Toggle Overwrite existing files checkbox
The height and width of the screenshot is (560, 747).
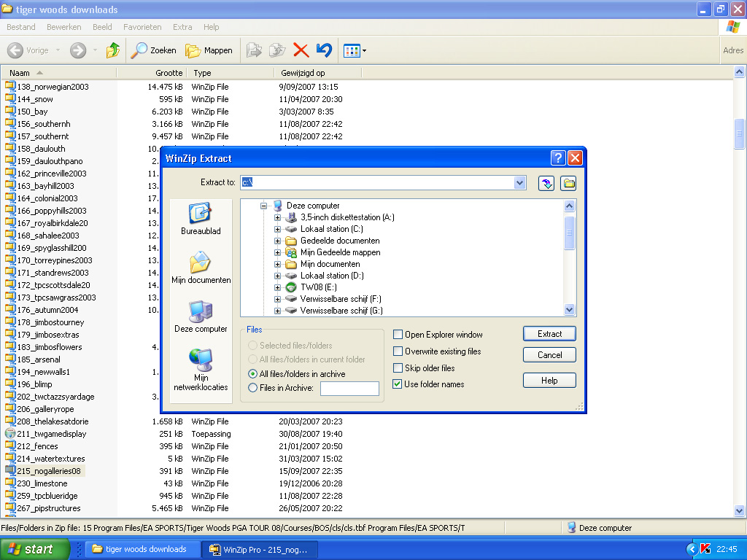click(x=398, y=351)
